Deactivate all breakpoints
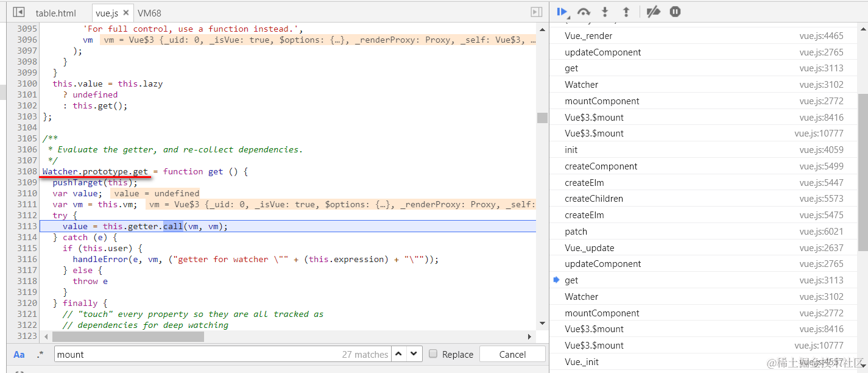This screenshot has height=373, width=868. [653, 12]
